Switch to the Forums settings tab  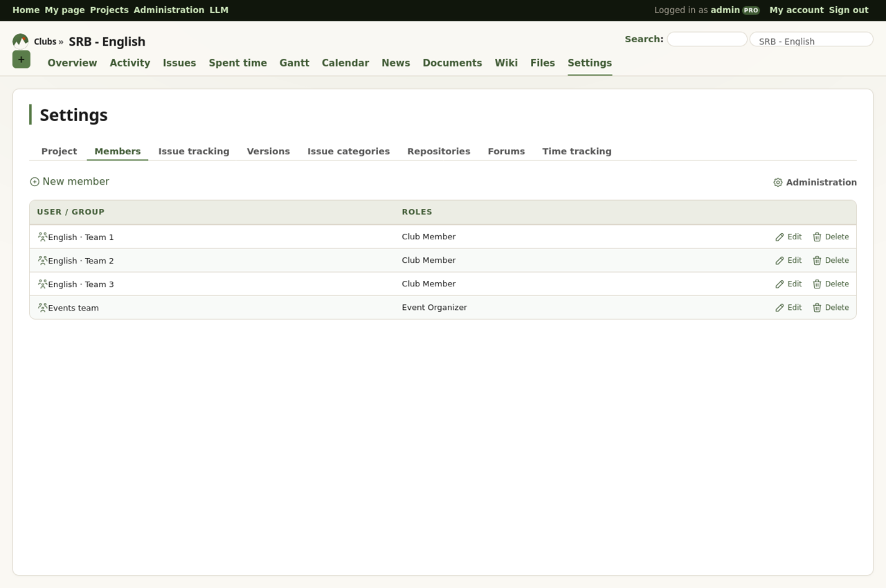click(x=506, y=151)
